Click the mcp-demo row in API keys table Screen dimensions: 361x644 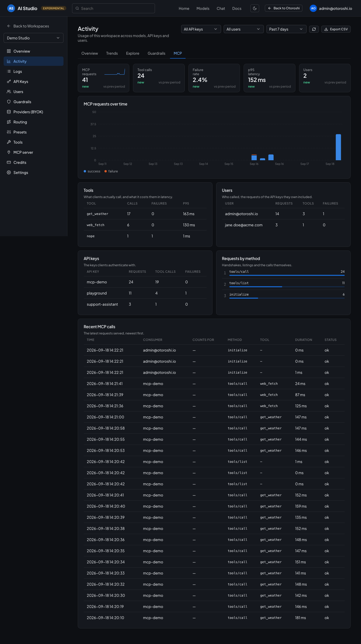pos(145,282)
